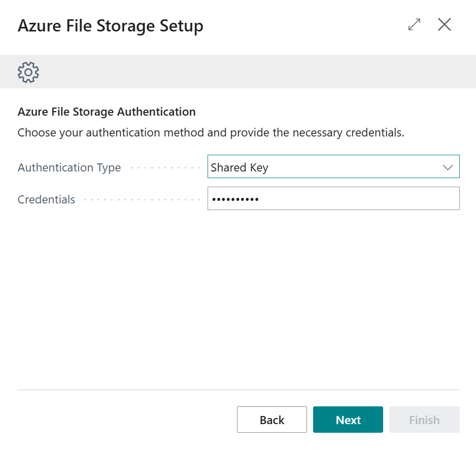476x451 pixels.
Task: Open the Authentication Type dropdown chevron
Action: click(448, 167)
